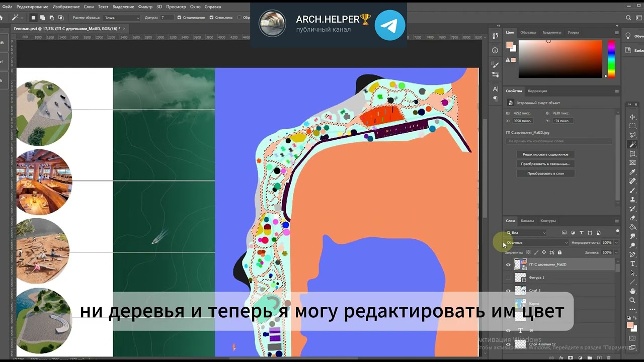This screenshot has width=644, height=362.
Task: Open the Info panel icon
Action: click(495, 50)
